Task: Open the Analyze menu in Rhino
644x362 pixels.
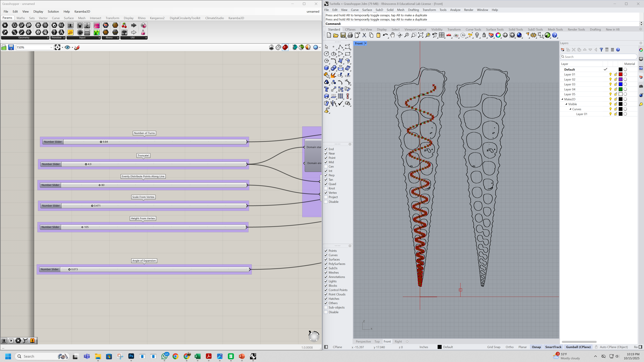Action: click(x=455, y=10)
